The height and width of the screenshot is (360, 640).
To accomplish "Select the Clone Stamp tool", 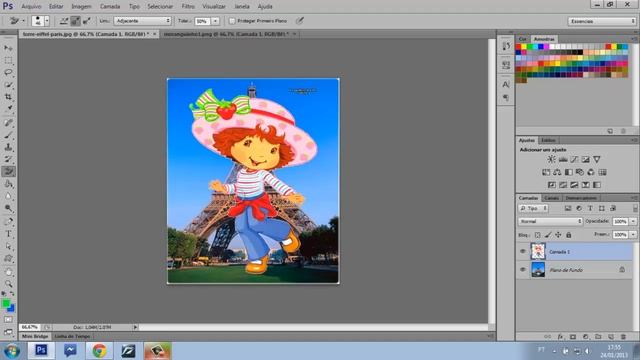I will point(8,147).
